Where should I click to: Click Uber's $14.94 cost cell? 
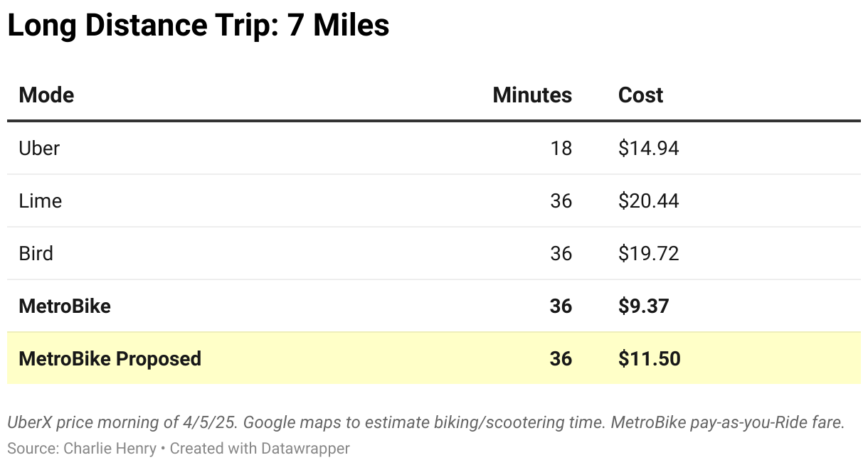point(648,148)
